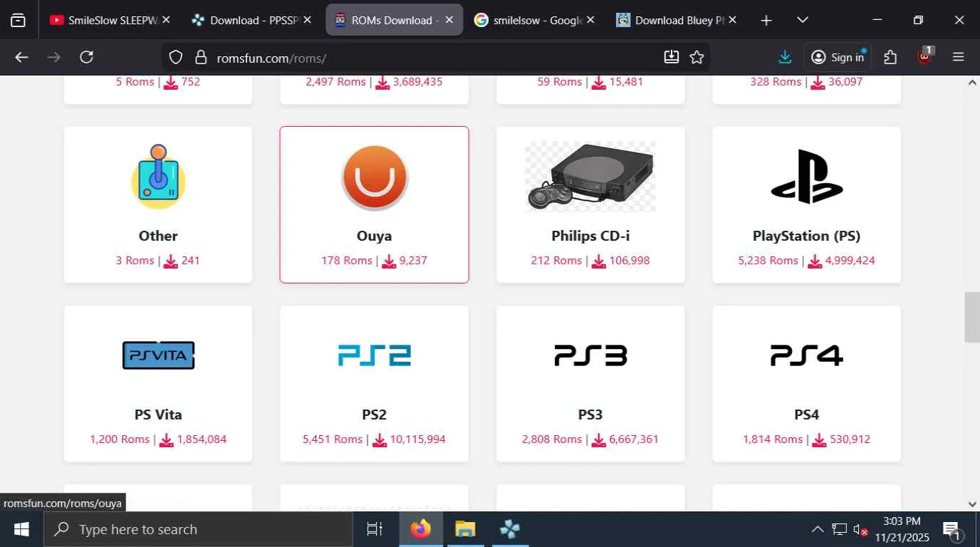Image resolution: width=980 pixels, height=547 pixels.
Task: Open the network status tray icon
Action: 840,529
